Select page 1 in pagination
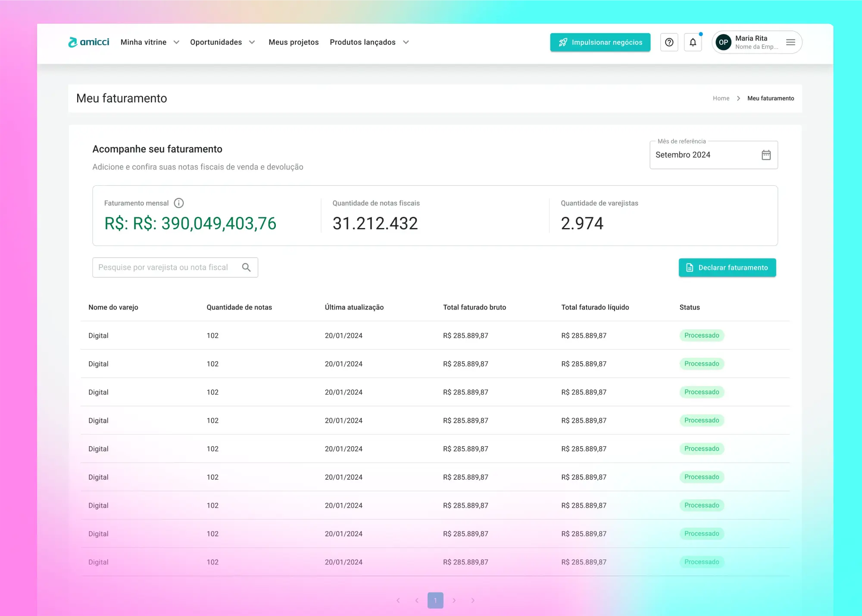862x616 pixels. pos(435,600)
